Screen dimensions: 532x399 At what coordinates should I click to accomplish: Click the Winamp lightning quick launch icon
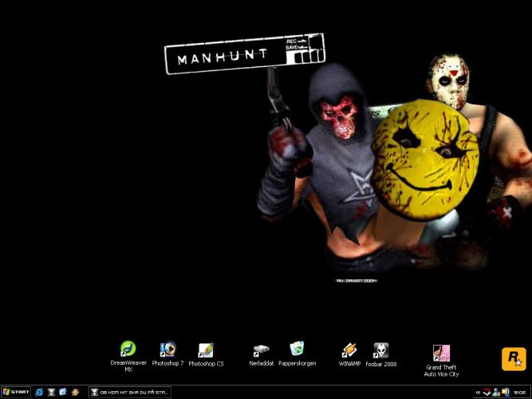click(75, 392)
